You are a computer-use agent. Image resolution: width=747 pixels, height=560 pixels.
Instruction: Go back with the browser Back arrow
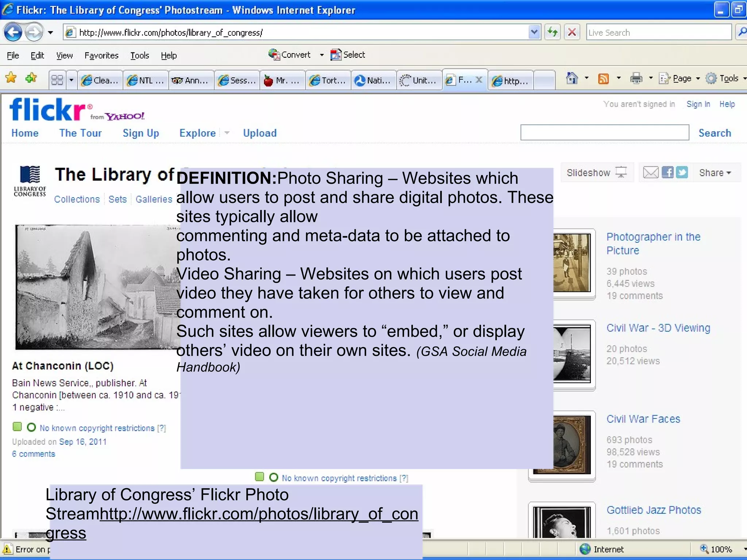coord(13,32)
